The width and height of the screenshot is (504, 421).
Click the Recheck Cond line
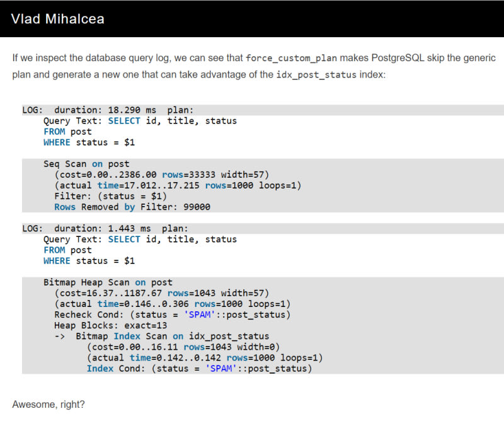pos(173,314)
